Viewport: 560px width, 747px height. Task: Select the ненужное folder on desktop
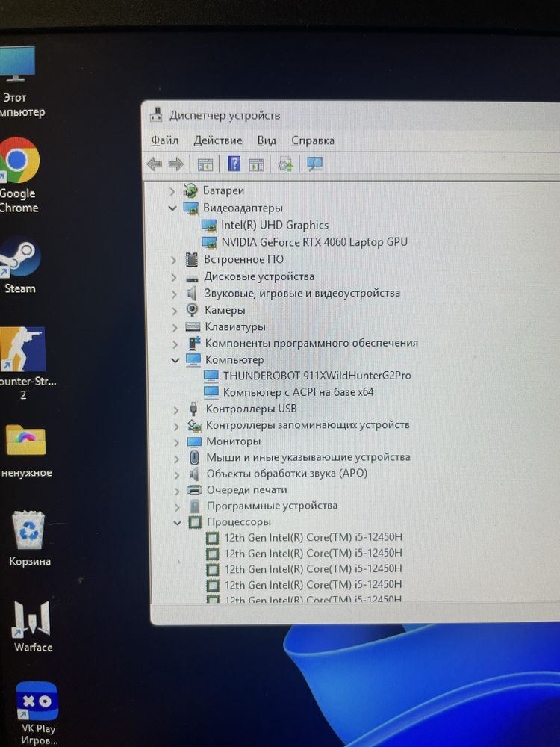click(26, 451)
